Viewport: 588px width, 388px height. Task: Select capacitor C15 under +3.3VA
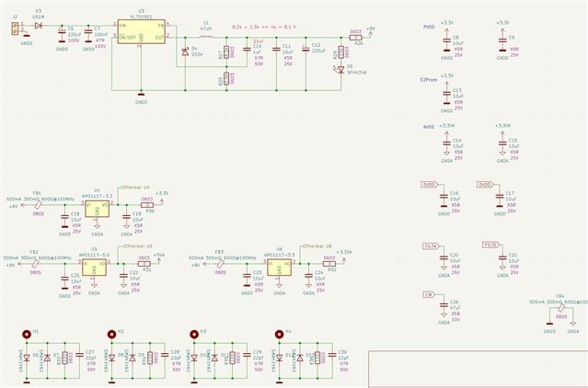(x=502, y=143)
